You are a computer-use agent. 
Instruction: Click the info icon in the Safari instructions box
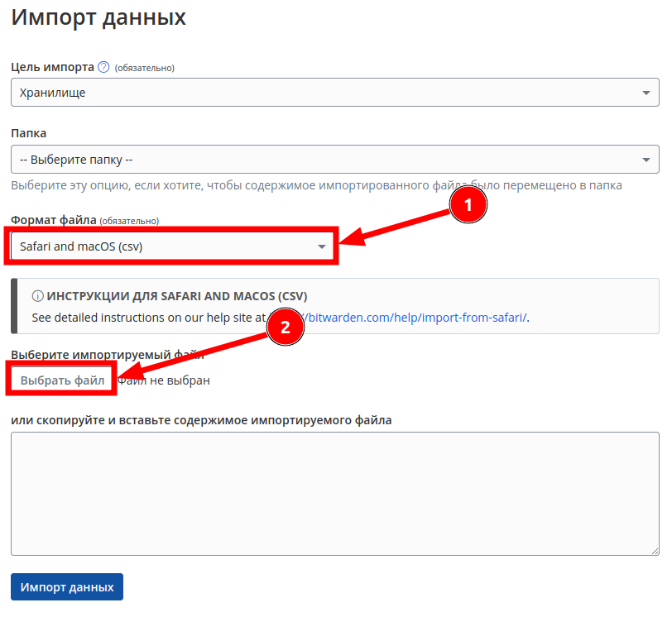[37, 296]
